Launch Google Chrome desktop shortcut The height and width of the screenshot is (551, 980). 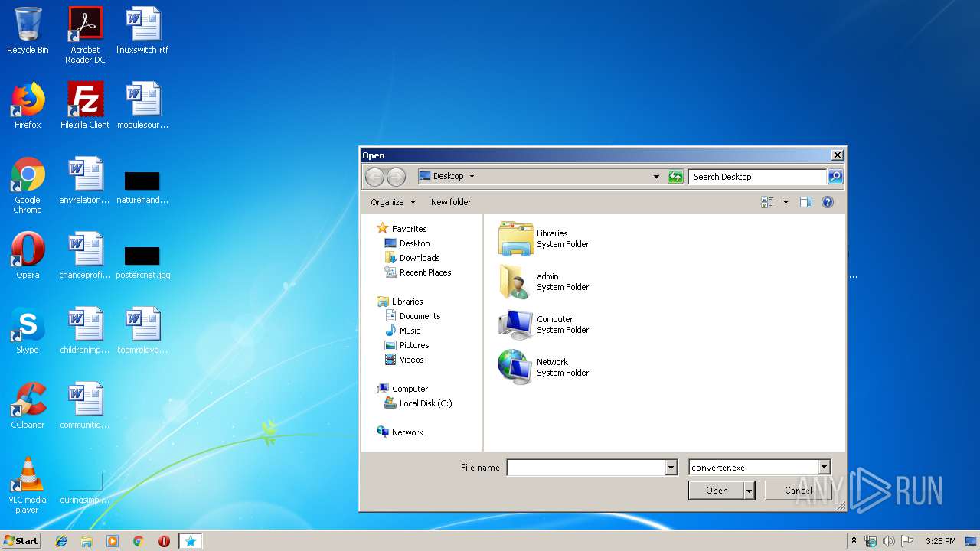(x=28, y=185)
